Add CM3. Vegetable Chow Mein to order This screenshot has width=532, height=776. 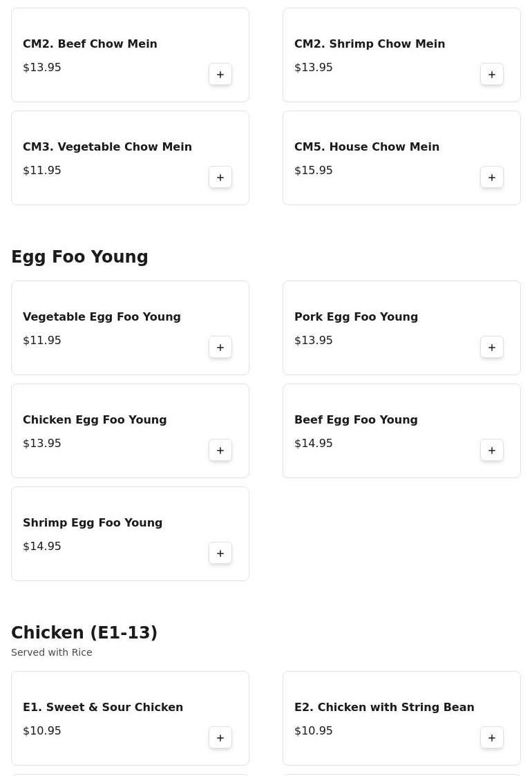point(220,178)
